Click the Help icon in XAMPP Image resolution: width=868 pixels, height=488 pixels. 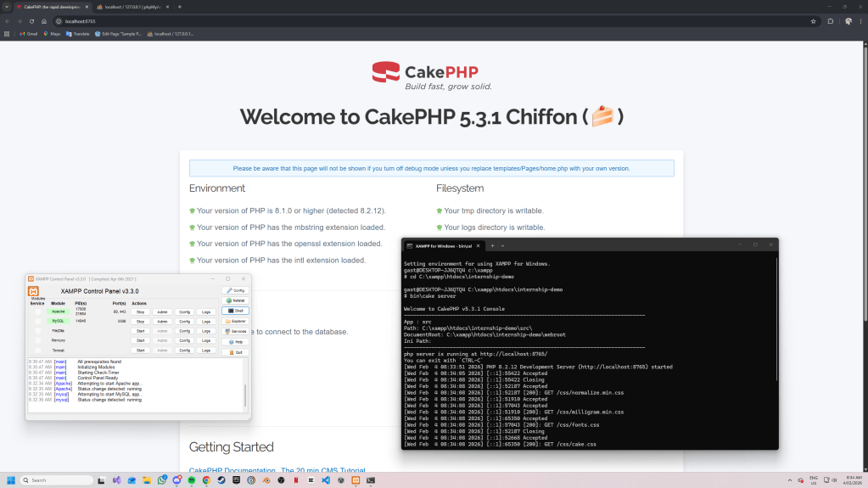(x=235, y=341)
